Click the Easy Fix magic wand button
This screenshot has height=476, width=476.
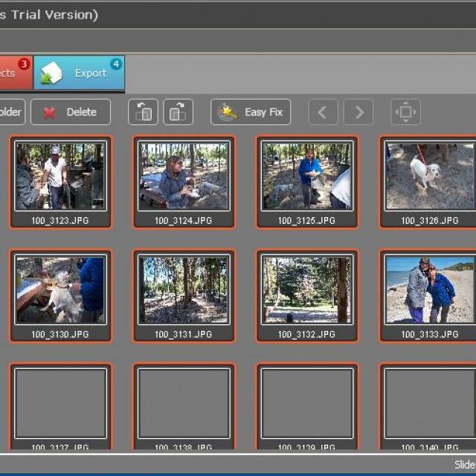[x=251, y=112]
